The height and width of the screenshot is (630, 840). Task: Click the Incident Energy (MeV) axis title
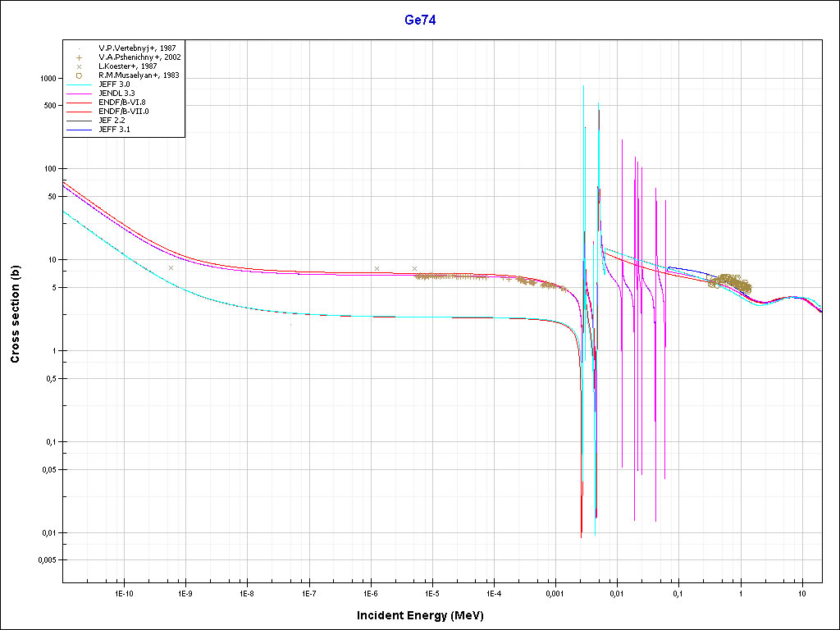click(x=426, y=614)
